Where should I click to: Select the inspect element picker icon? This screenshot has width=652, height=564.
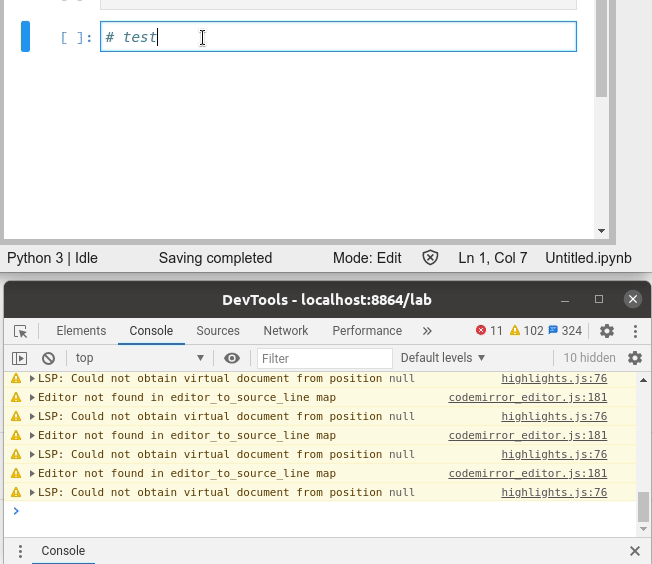pos(20,331)
